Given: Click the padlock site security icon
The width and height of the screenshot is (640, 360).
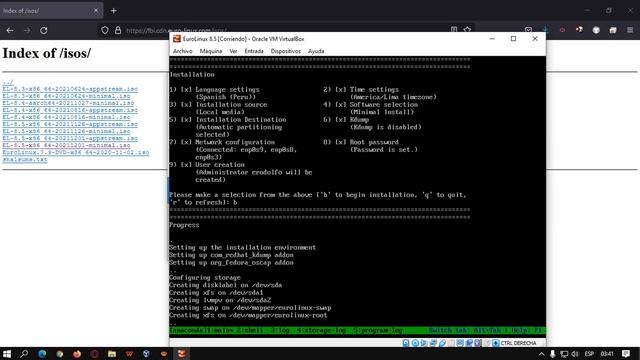Looking at the screenshot, I should [118, 30].
